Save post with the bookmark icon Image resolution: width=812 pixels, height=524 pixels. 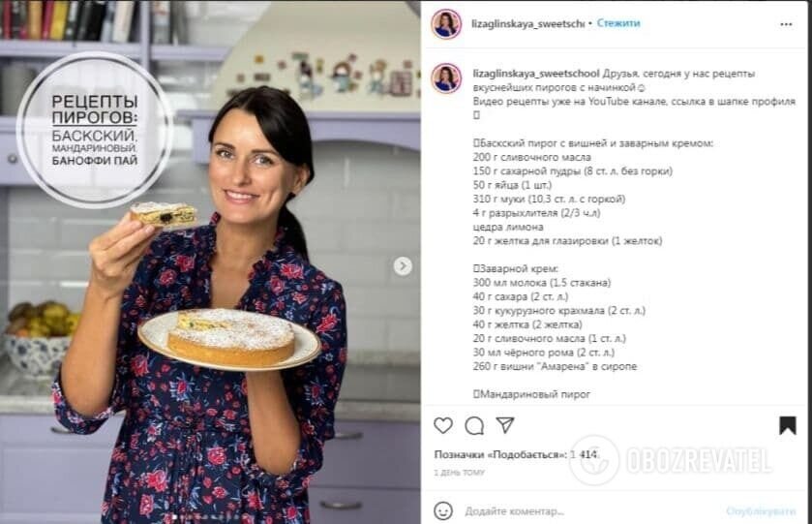pos(788,425)
